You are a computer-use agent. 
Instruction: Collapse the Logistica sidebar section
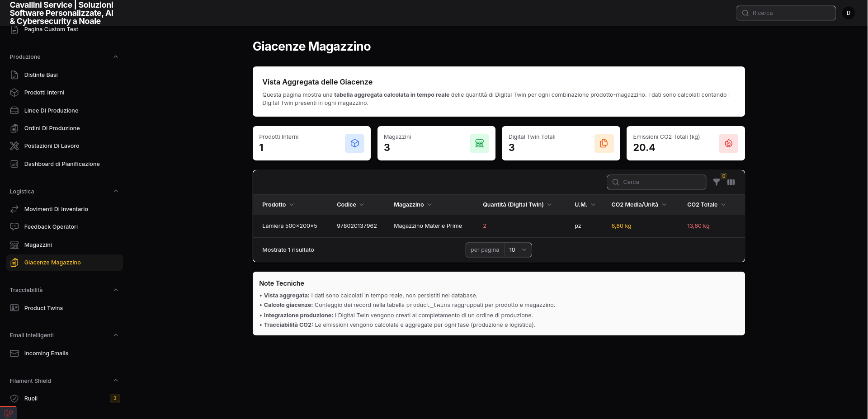(x=115, y=191)
